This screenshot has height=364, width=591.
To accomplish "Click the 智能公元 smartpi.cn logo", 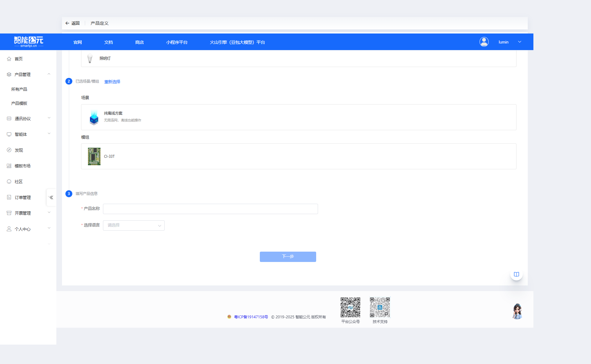I will coord(28,42).
